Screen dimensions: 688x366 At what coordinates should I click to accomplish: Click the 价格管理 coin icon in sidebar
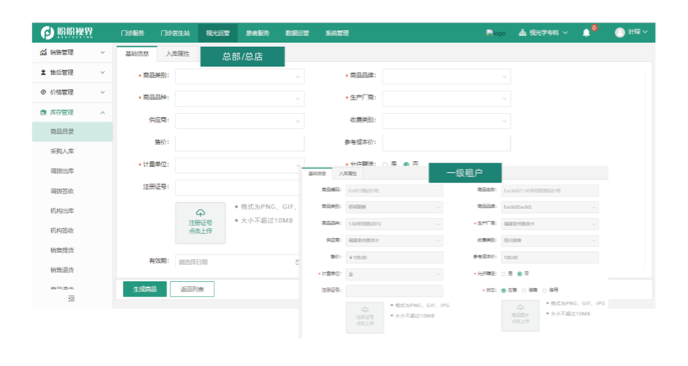pyautogui.click(x=43, y=92)
